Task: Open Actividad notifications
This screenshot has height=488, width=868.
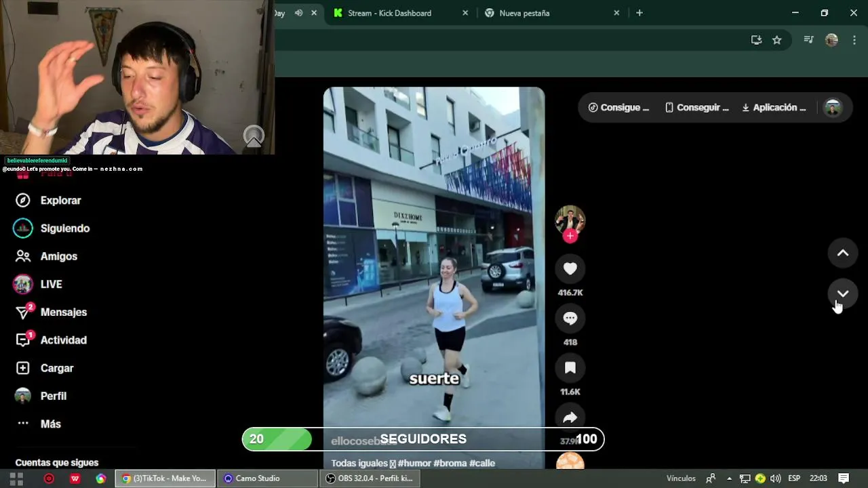Action: (51, 340)
